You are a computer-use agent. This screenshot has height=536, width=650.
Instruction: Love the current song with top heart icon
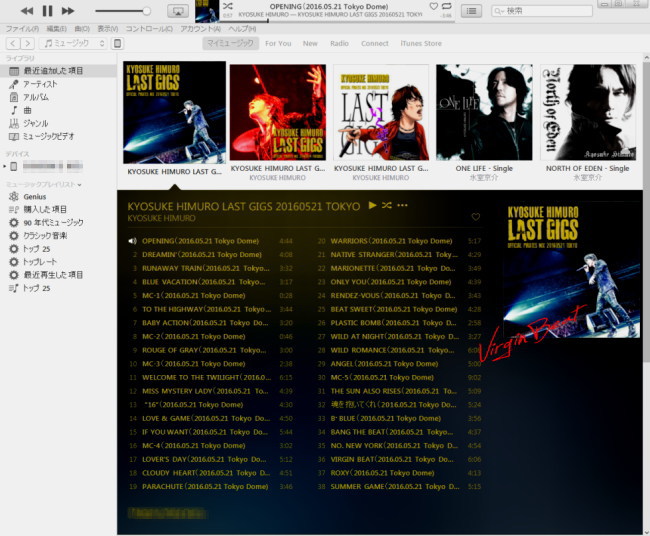[434, 6]
